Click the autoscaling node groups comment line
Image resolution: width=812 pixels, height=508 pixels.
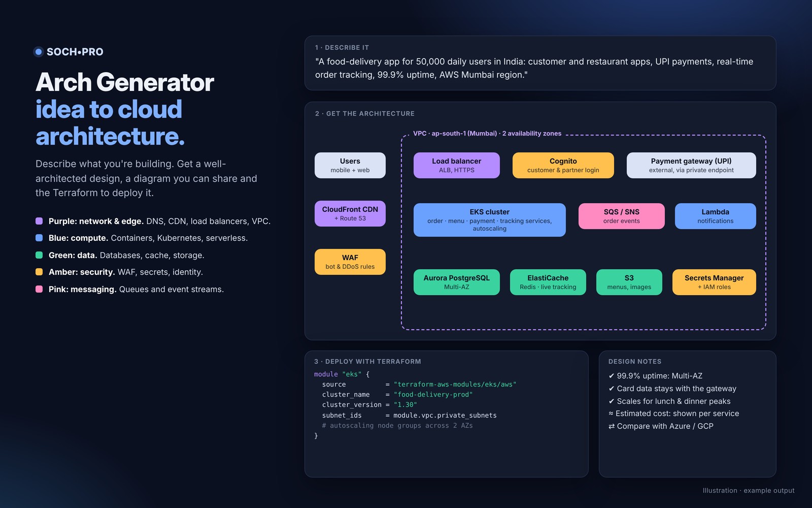pyautogui.click(x=397, y=426)
